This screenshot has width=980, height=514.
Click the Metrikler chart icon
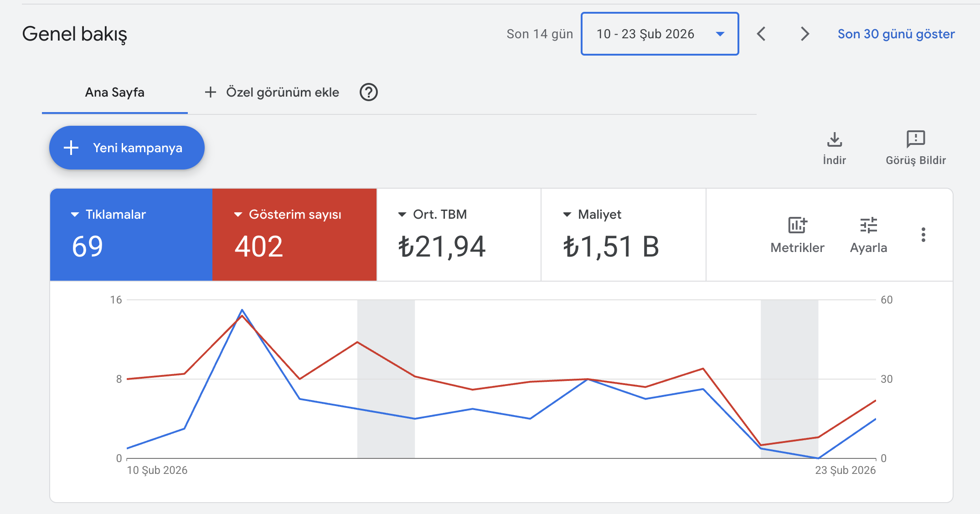pyautogui.click(x=797, y=225)
